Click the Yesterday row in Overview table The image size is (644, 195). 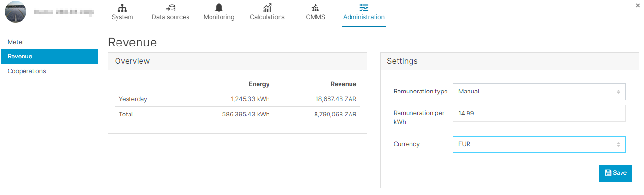pyautogui.click(x=237, y=99)
